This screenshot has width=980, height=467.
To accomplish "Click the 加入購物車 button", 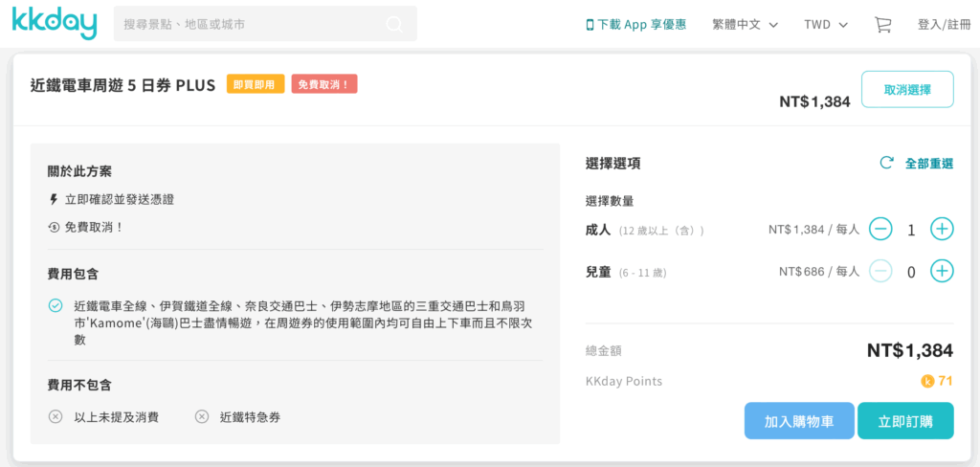I will pyautogui.click(x=799, y=421).
